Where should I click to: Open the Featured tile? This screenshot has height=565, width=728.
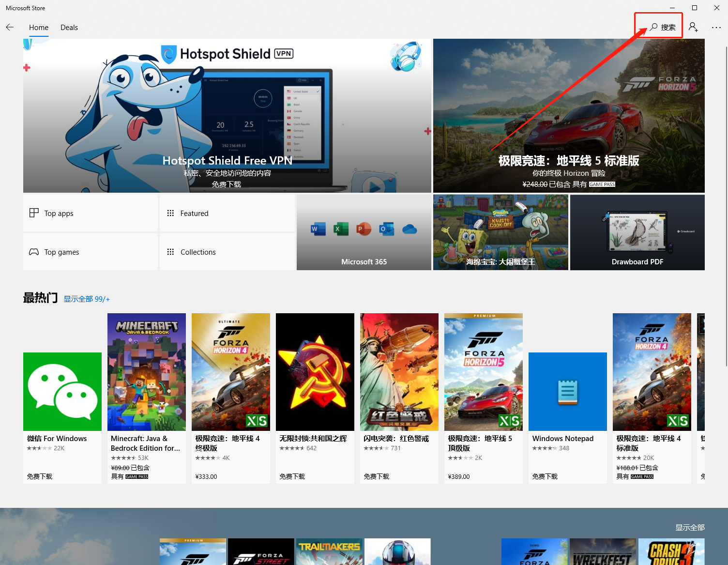point(227,213)
